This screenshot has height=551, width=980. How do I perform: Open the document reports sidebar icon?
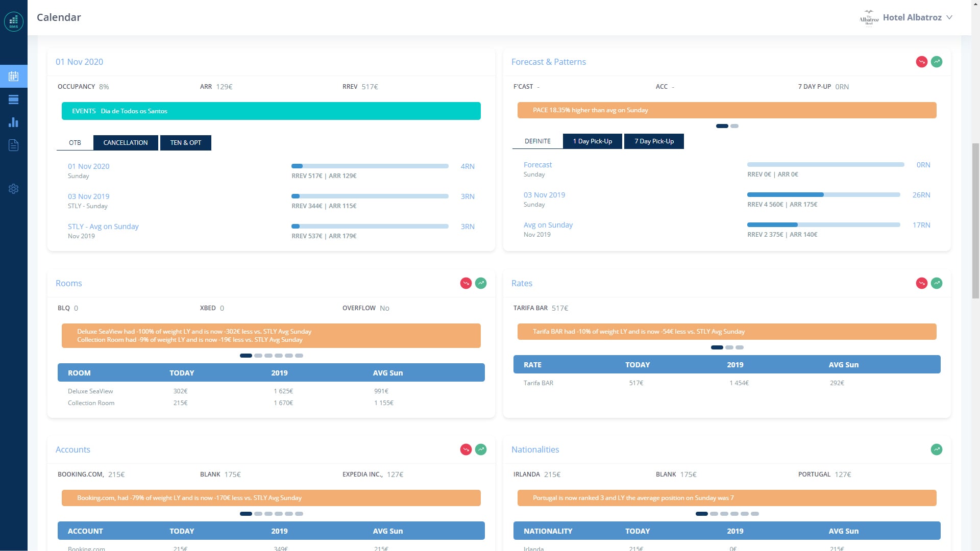click(14, 145)
